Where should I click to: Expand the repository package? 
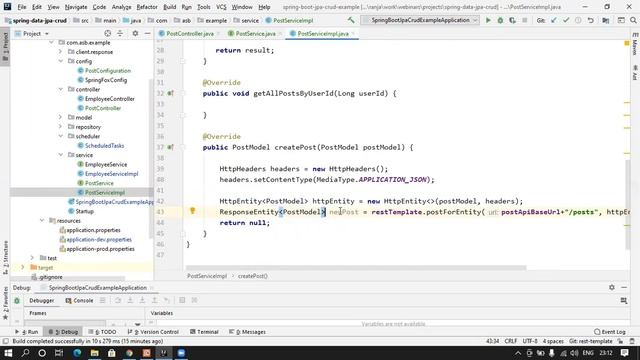click(60, 127)
